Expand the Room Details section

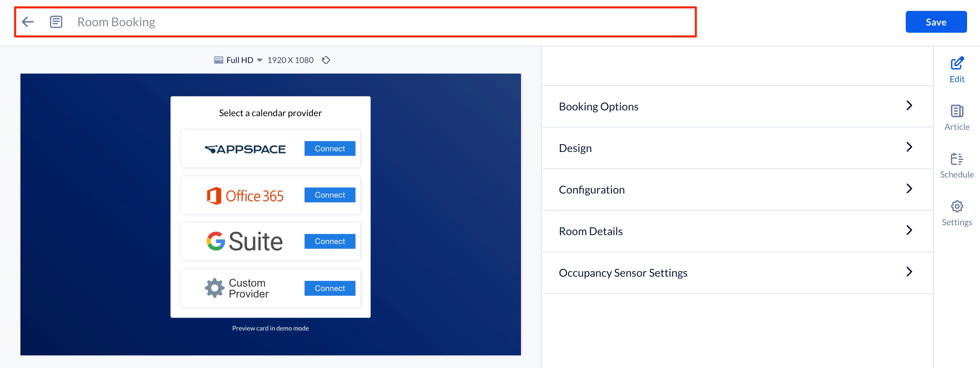737,231
